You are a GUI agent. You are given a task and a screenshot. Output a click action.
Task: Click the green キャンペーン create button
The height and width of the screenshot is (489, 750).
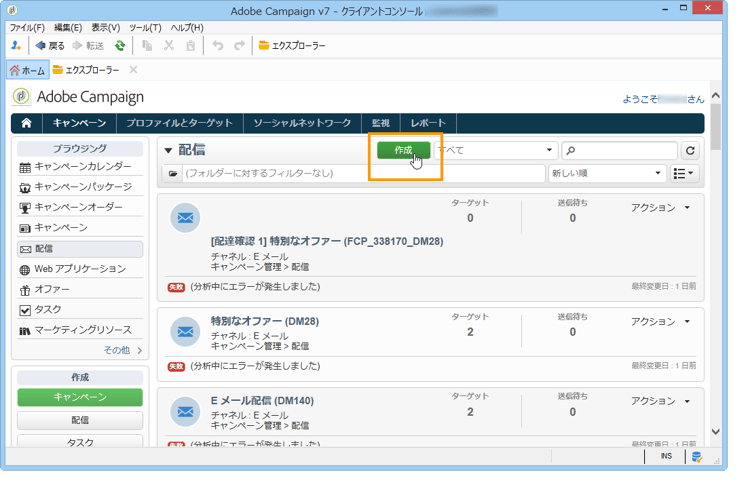(80, 397)
